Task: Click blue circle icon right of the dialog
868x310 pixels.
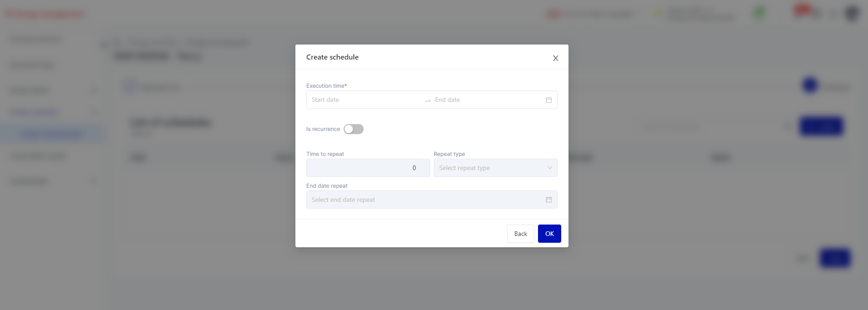Action: pos(810,85)
